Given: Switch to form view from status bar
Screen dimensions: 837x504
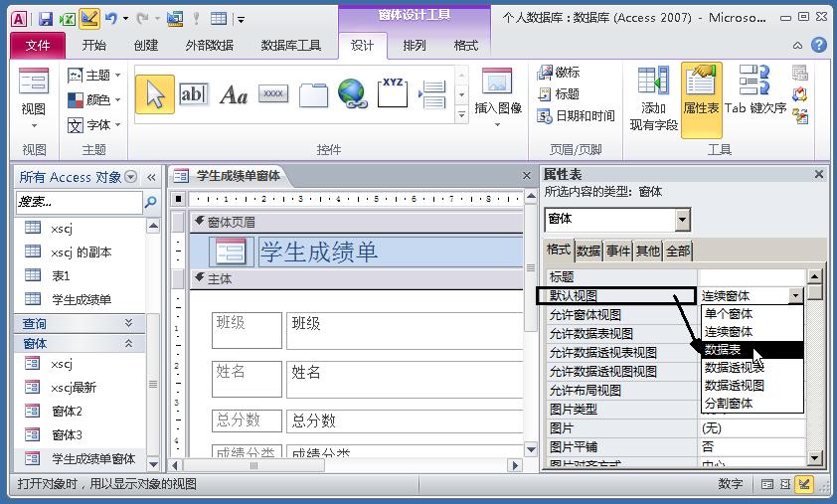Looking at the screenshot, I should pos(768,484).
